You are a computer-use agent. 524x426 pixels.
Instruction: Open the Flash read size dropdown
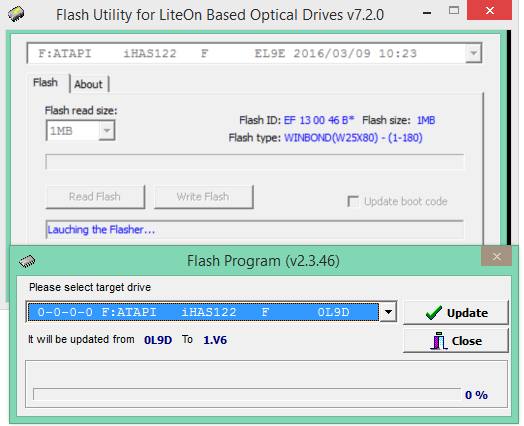[107, 131]
